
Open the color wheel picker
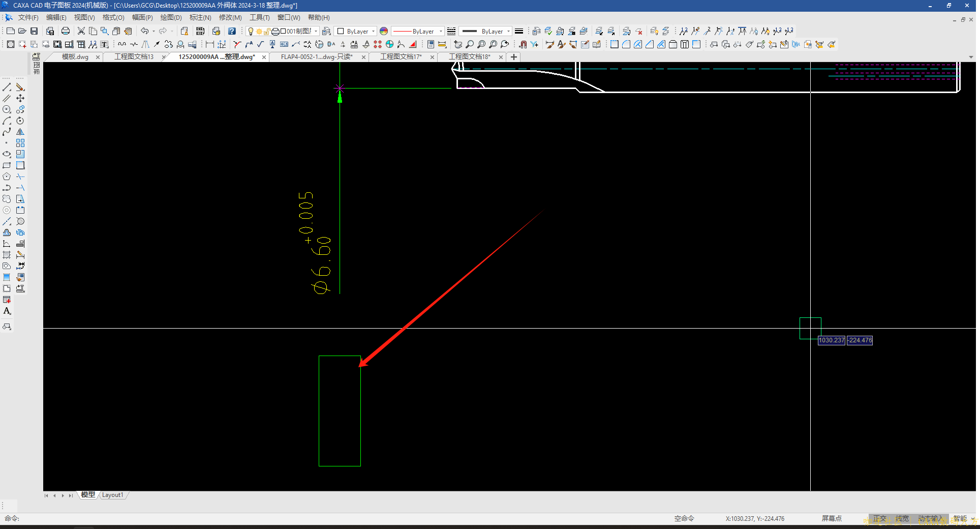(x=384, y=32)
